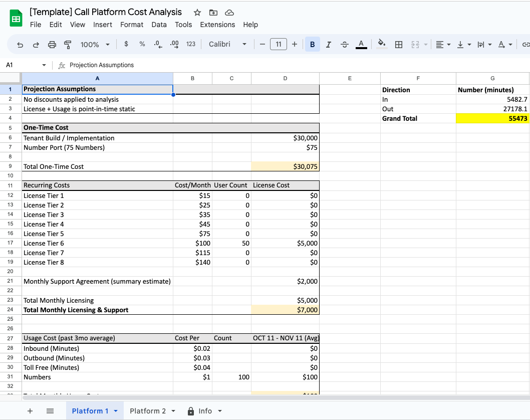Open the Insert menu
The image size is (530, 420).
point(102,25)
